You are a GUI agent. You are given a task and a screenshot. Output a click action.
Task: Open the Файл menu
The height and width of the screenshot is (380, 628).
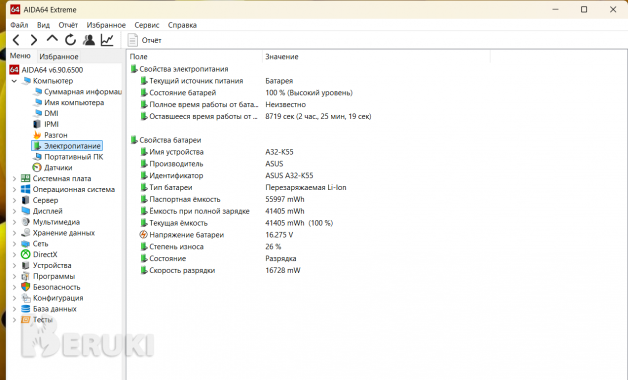click(x=19, y=25)
